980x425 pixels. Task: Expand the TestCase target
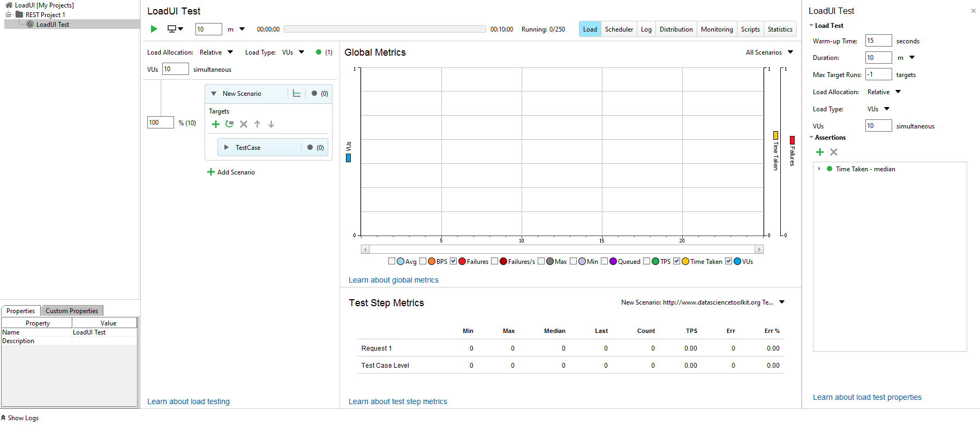(227, 147)
